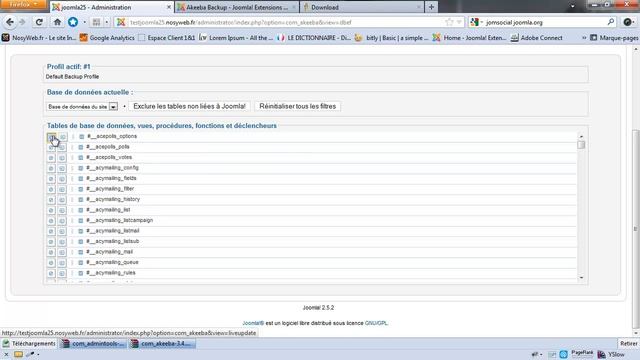The width and height of the screenshot is (640, 360).
Task: Click Retirer button in downloads bar
Action: click(x=629, y=344)
